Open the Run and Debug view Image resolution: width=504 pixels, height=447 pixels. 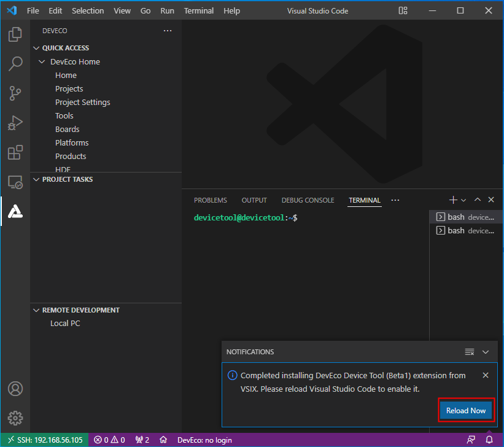[x=15, y=123]
